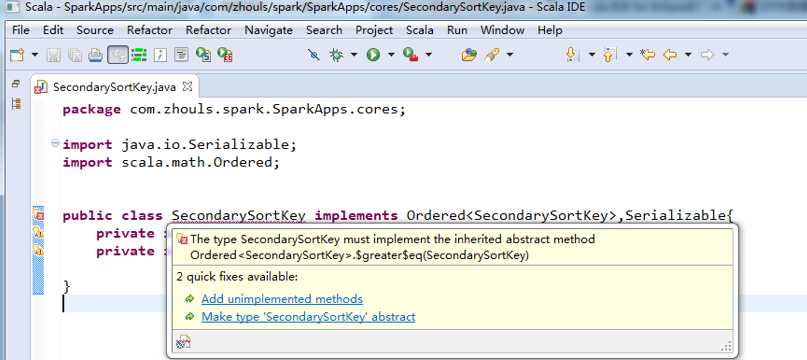
Task: Collapse the import statements fold toggle
Action: 55,144
